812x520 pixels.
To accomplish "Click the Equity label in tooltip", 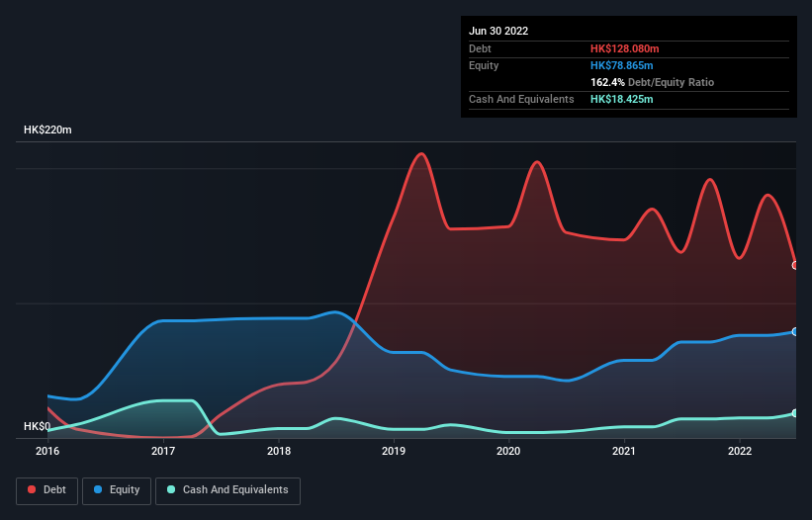I will 484,65.
